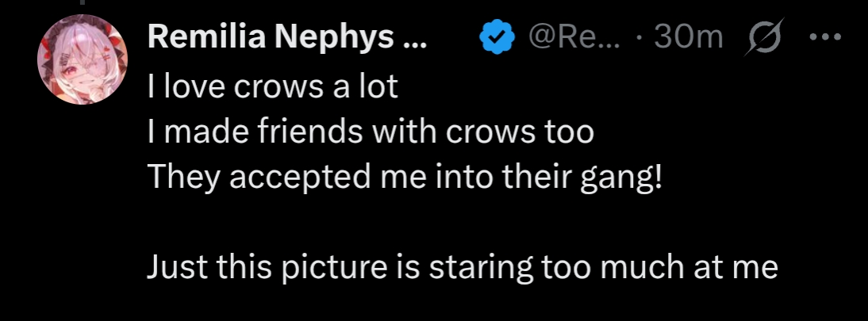Select the line "I made friends with crows too"
This screenshot has width=868, height=321.
370,131
